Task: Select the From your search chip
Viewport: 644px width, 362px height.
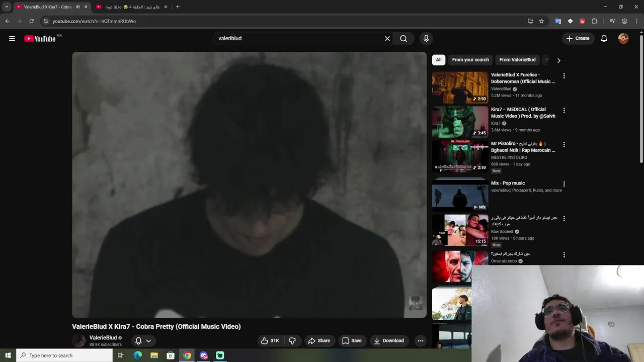Action: click(x=470, y=60)
